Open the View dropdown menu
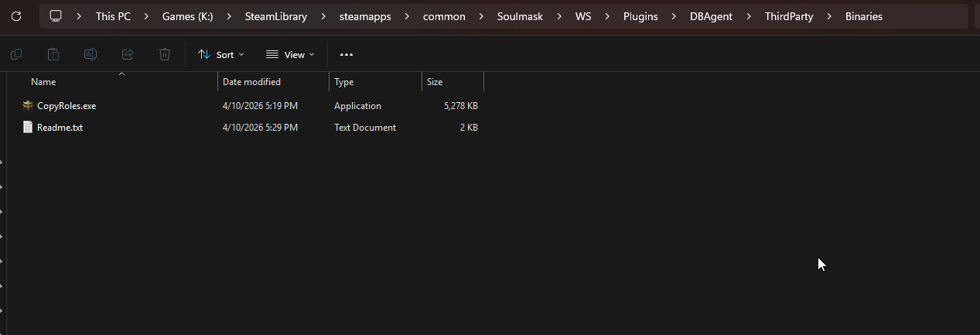Screen dimensions: 980x335 click(x=290, y=54)
